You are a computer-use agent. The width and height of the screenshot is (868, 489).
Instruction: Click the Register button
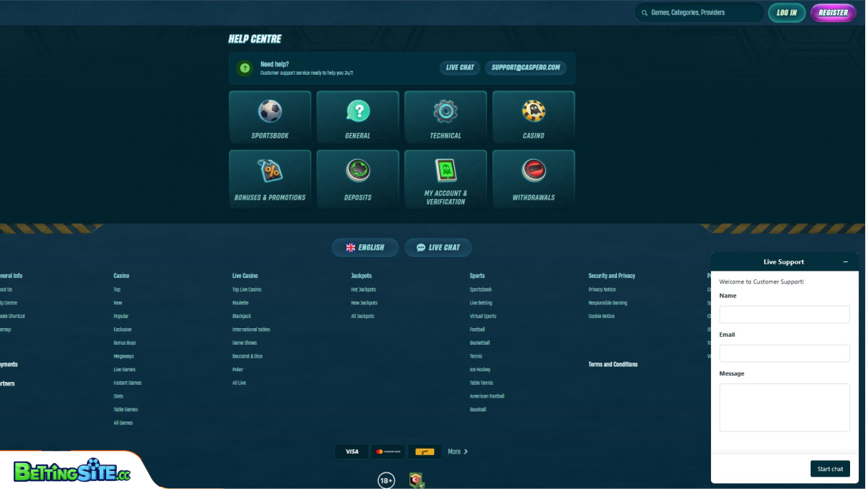coord(833,13)
